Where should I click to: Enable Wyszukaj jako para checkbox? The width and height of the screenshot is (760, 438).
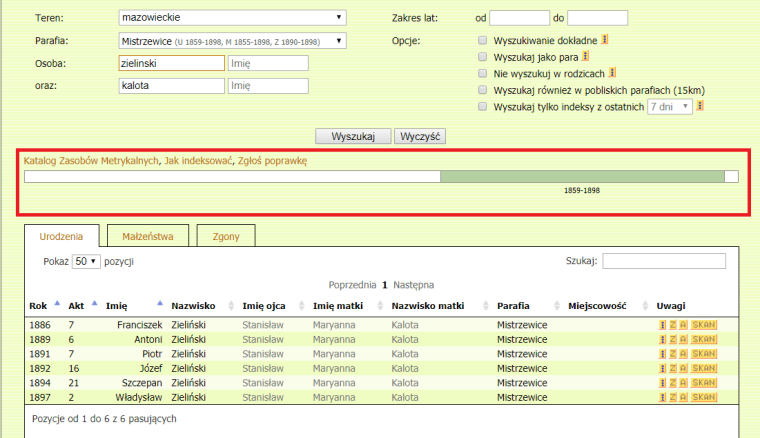pyautogui.click(x=482, y=57)
